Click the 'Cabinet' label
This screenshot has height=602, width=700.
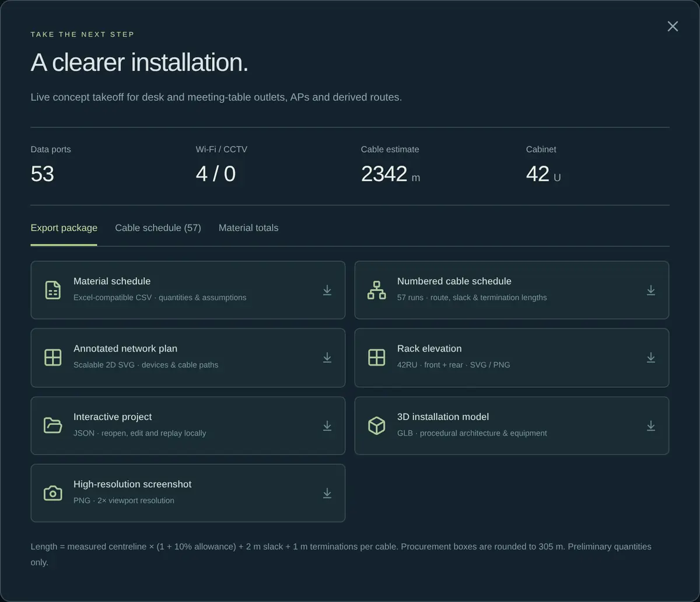coord(541,149)
